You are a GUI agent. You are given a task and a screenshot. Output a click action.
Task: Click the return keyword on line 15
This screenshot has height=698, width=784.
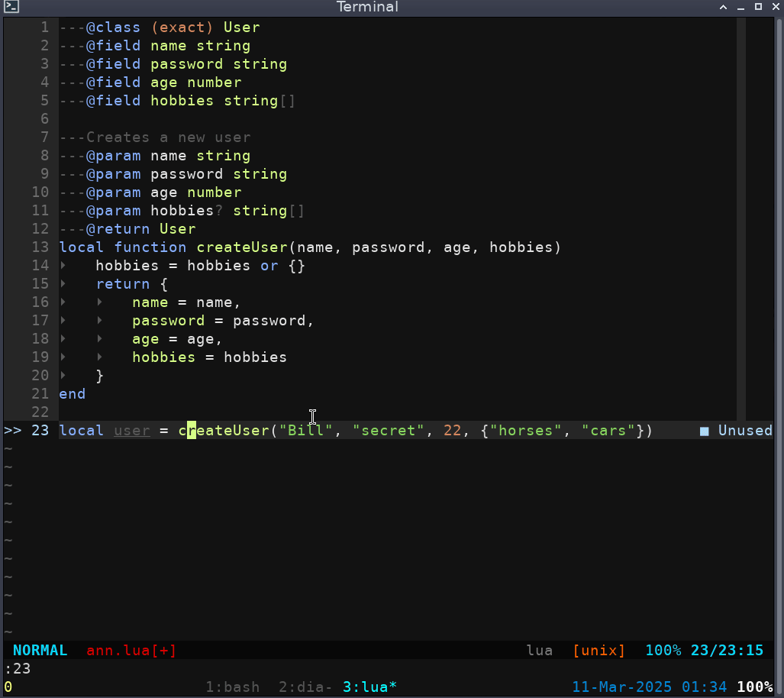122,283
